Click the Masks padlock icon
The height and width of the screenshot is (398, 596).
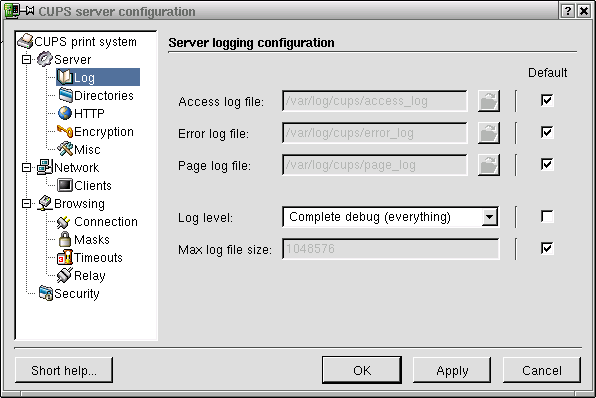pos(65,239)
